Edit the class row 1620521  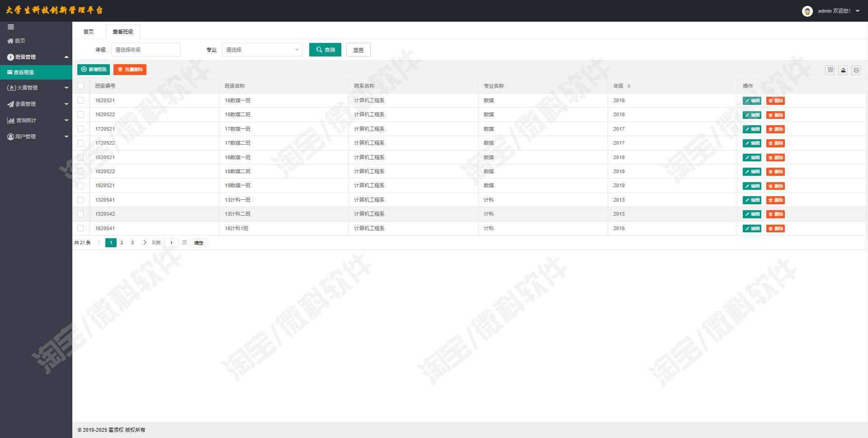pyautogui.click(x=752, y=101)
